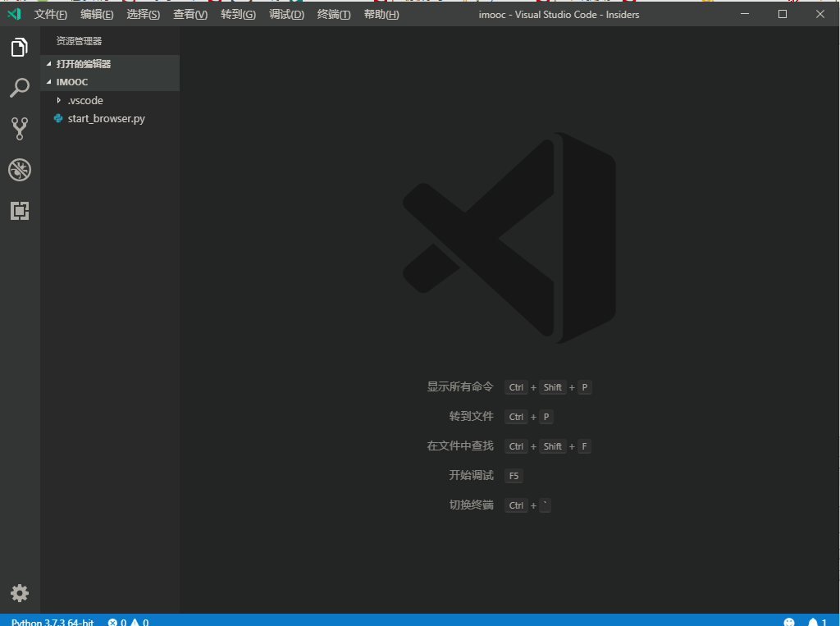Click the window title imooc - Visual Studio Code
The width and height of the screenshot is (840, 626).
[x=559, y=15]
